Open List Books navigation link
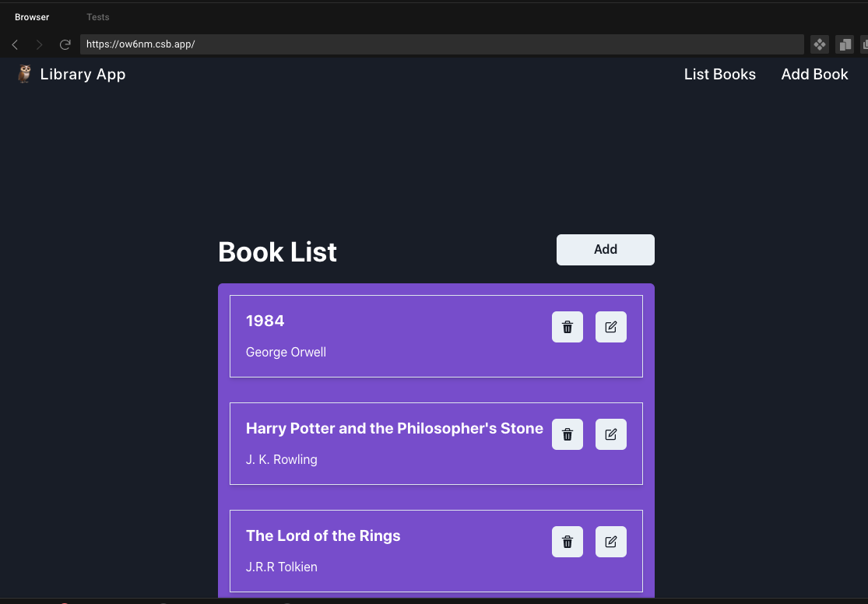 pos(719,75)
